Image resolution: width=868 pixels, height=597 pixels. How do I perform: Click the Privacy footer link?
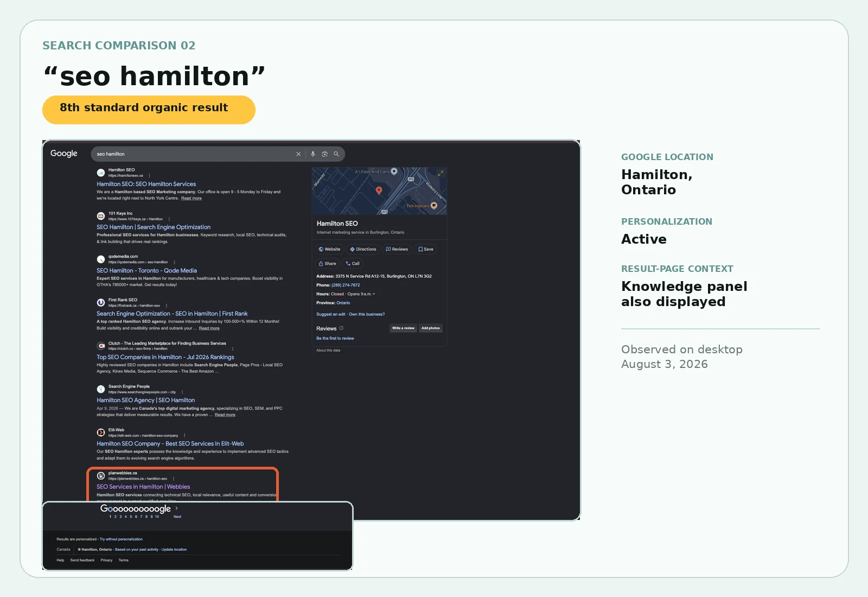point(106,561)
